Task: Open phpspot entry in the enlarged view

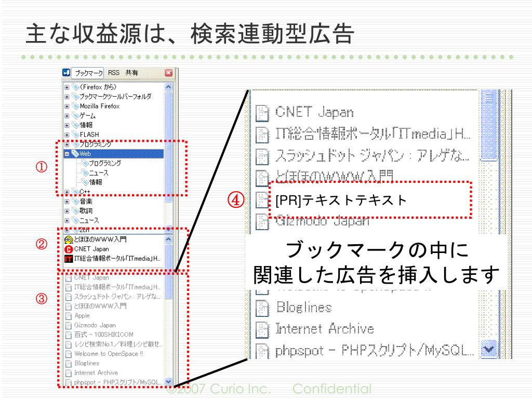Action: coord(375,351)
